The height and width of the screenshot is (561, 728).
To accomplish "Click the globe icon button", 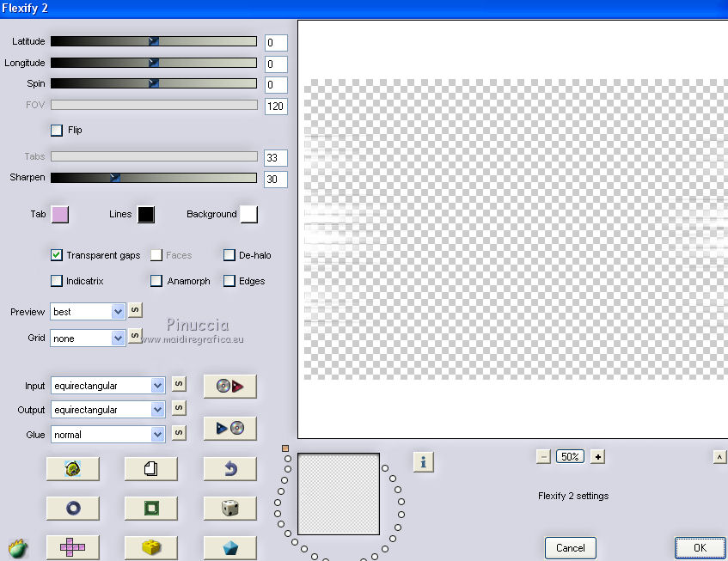I will pyautogui.click(x=73, y=469).
